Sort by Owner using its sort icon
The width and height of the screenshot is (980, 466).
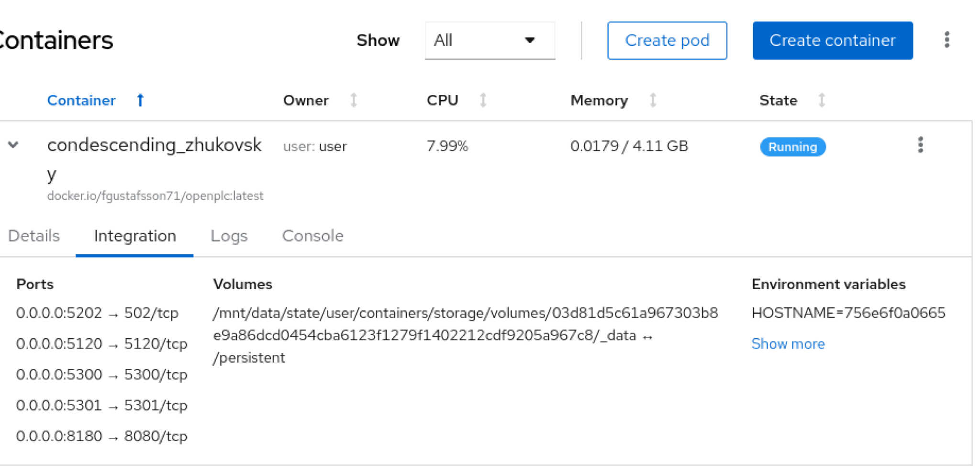coord(354,100)
